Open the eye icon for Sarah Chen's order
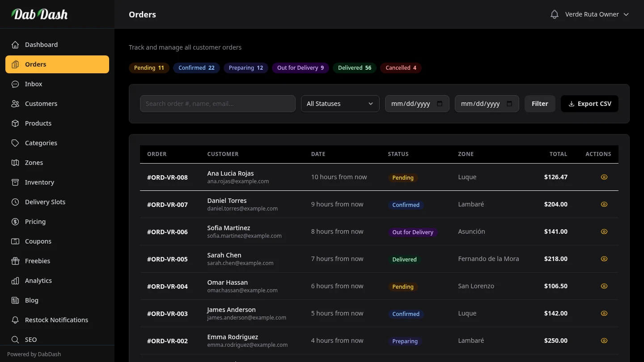Image resolution: width=644 pixels, height=362 pixels. [x=604, y=259]
